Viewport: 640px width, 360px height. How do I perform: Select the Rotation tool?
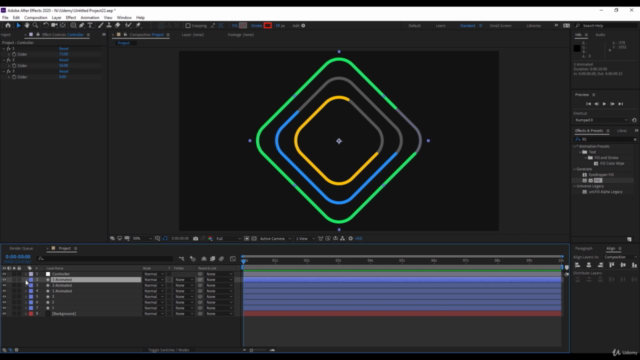point(46,25)
